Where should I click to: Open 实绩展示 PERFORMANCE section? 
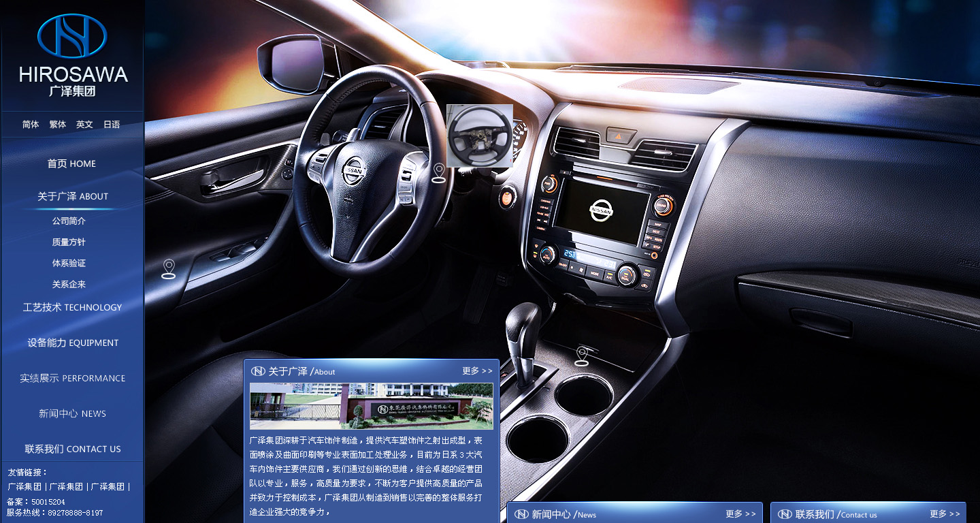click(72, 378)
